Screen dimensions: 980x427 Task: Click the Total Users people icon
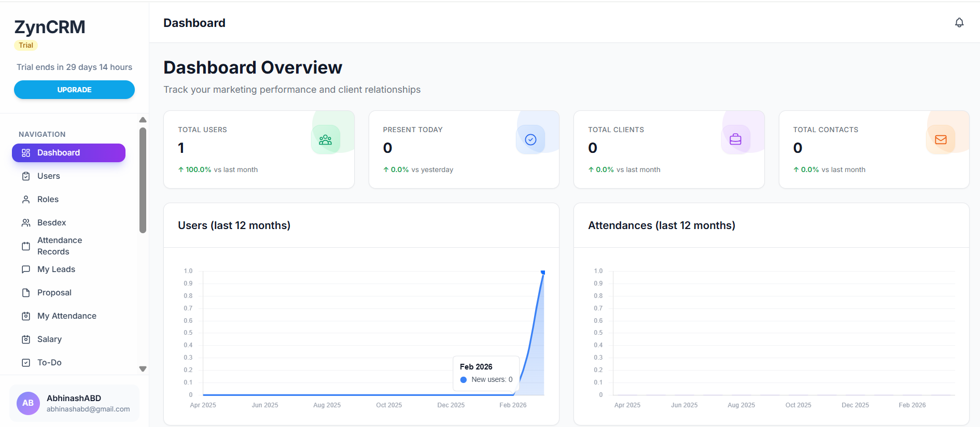(x=325, y=140)
